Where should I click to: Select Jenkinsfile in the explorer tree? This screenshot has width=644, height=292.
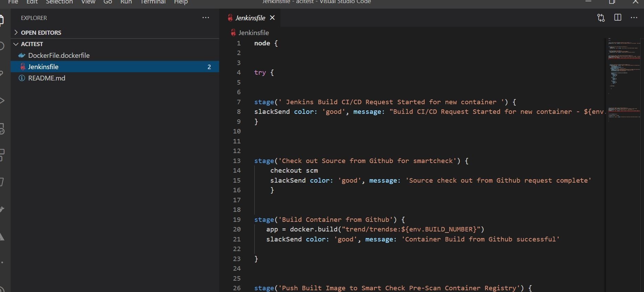coord(115,67)
